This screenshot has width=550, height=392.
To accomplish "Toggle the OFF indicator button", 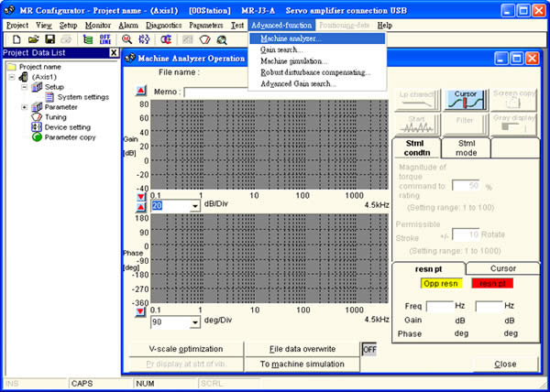I will click(370, 349).
